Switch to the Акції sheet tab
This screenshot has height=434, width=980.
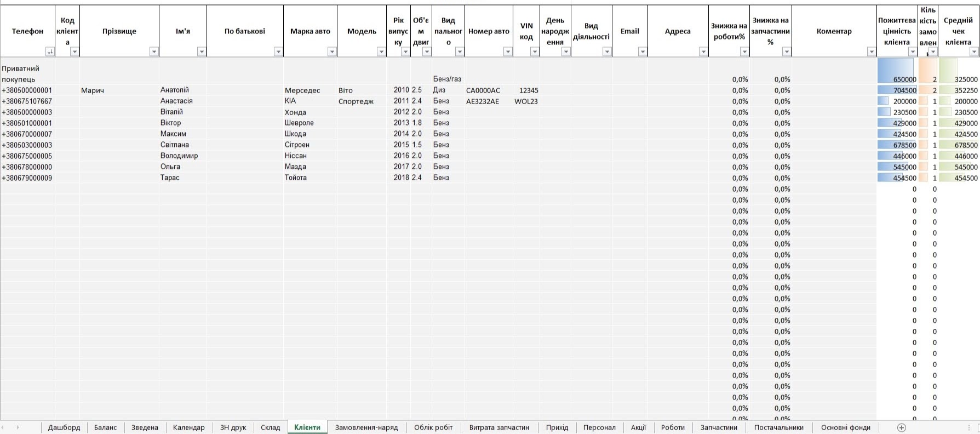click(x=638, y=427)
